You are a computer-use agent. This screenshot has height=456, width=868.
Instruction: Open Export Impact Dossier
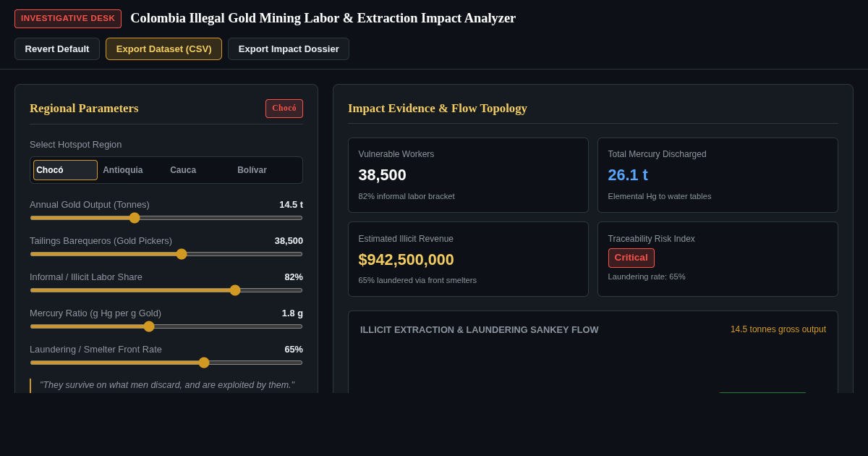[x=289, y=49]
